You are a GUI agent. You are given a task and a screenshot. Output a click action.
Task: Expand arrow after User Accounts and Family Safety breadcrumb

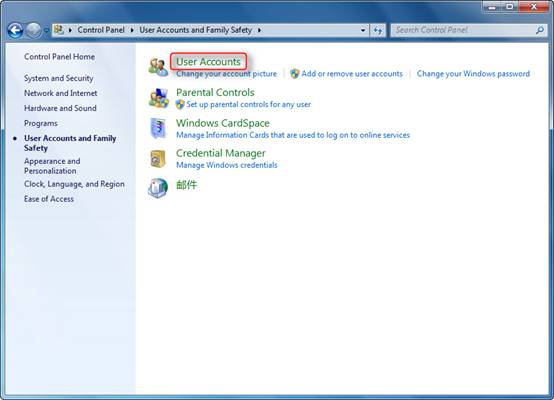pos(259,30)
